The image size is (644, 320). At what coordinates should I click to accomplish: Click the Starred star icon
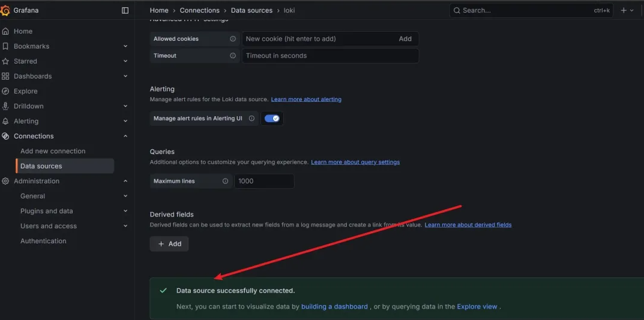(5, 61)
